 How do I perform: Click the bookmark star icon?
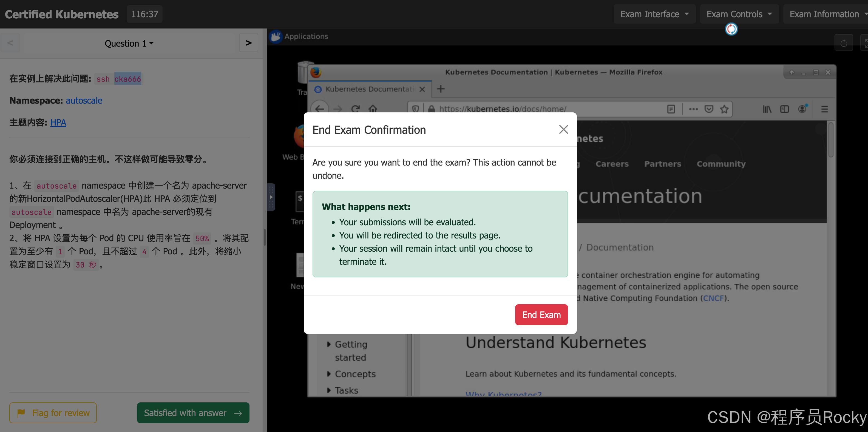(724, 109)
